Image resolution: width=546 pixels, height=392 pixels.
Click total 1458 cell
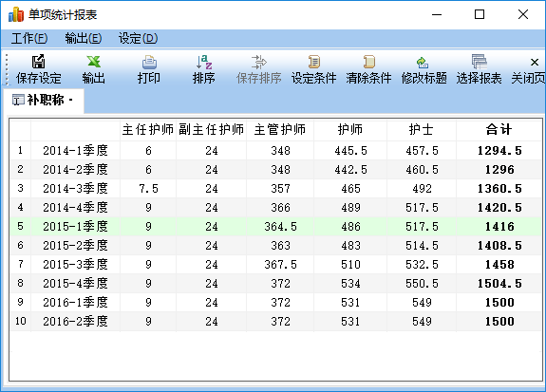(x=499, y=265)
